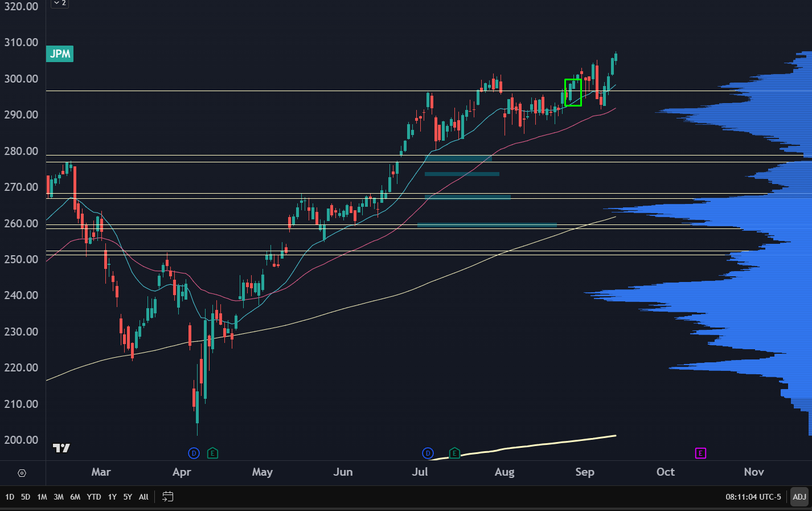Click the 200.00 price axis label
The height and width of the screenshot is (511, 812).
[21, 440]
